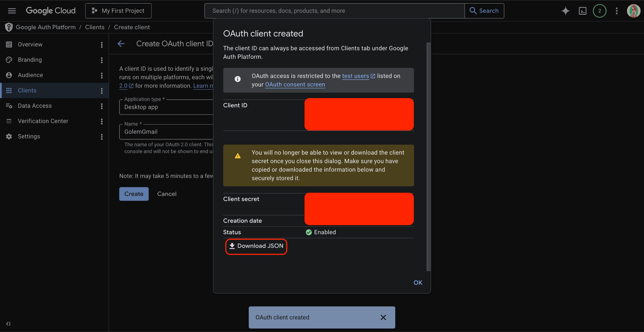Click the search field for resources

coord(335,11)
